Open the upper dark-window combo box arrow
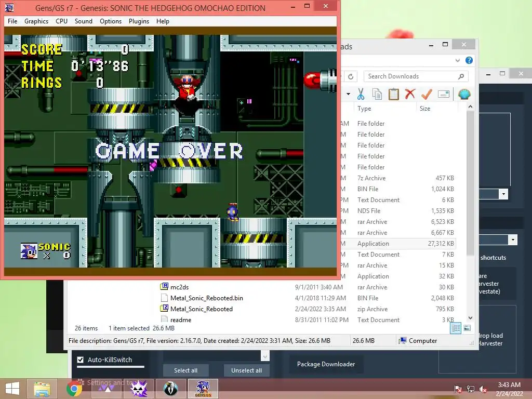The width and height of the screenshot is (532, 399). tap(503, 194)
